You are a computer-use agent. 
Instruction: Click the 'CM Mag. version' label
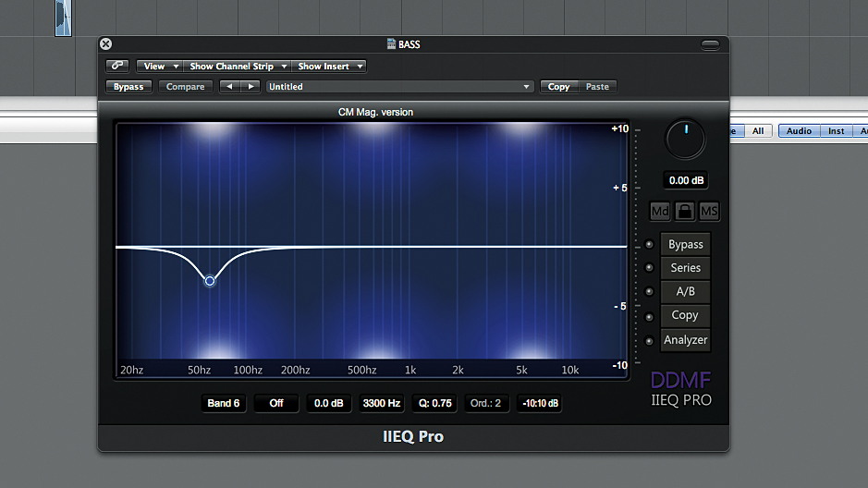pos(375,112)
